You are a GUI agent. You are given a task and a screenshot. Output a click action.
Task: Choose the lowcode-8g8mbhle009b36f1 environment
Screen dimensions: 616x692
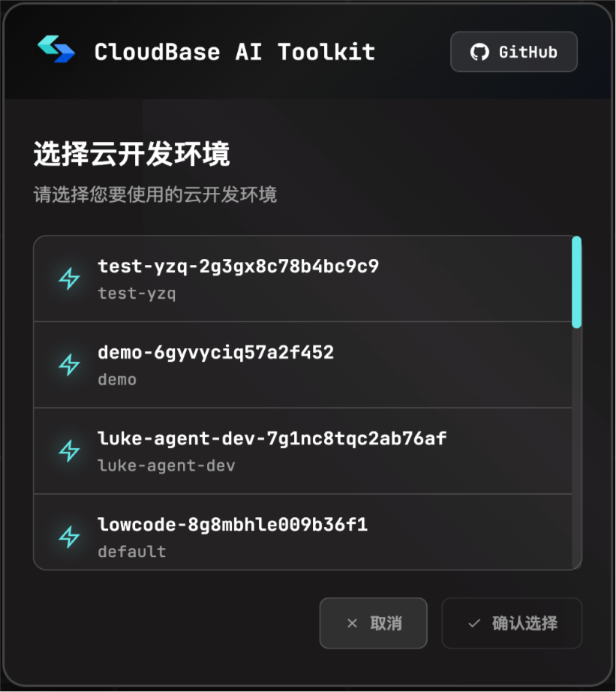point(302,532)
